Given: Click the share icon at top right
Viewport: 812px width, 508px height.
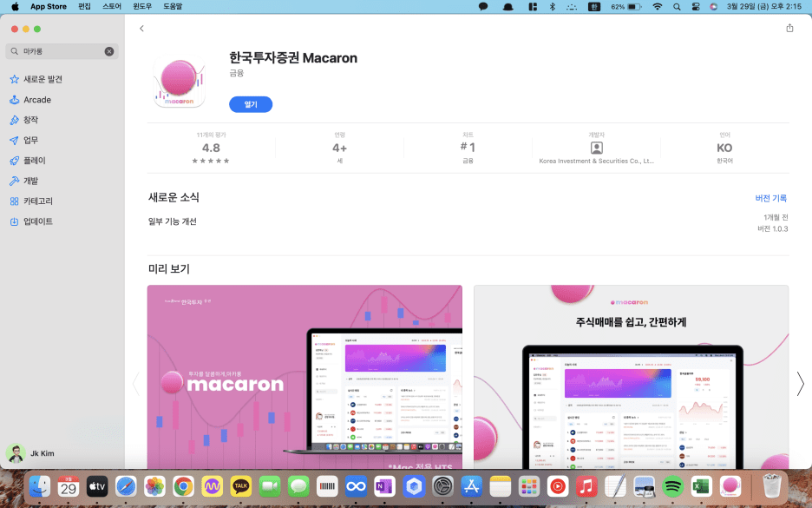Looking at the screenshot, I should (789, 28).
